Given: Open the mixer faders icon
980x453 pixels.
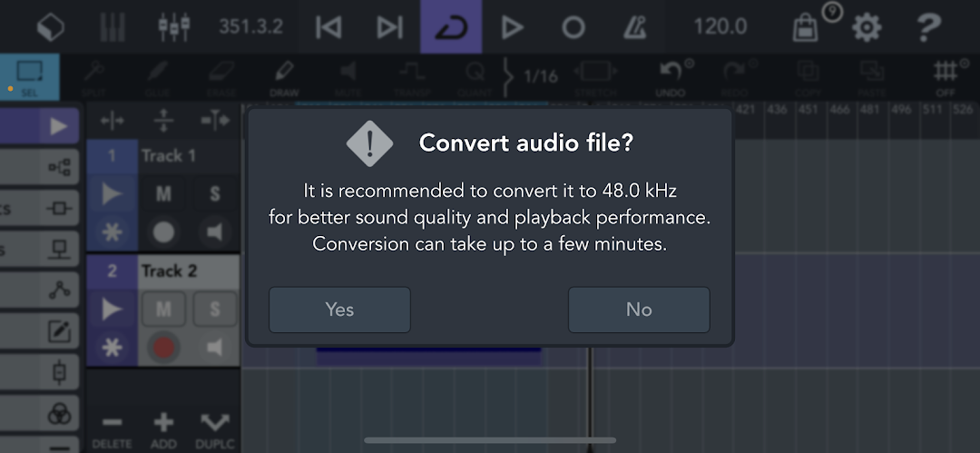Looking at the screenshot, I should pyautogui.click(x=173, y=27).
